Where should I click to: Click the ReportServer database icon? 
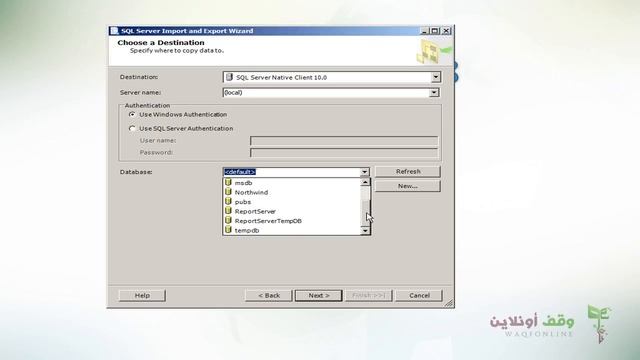(228, 211)
